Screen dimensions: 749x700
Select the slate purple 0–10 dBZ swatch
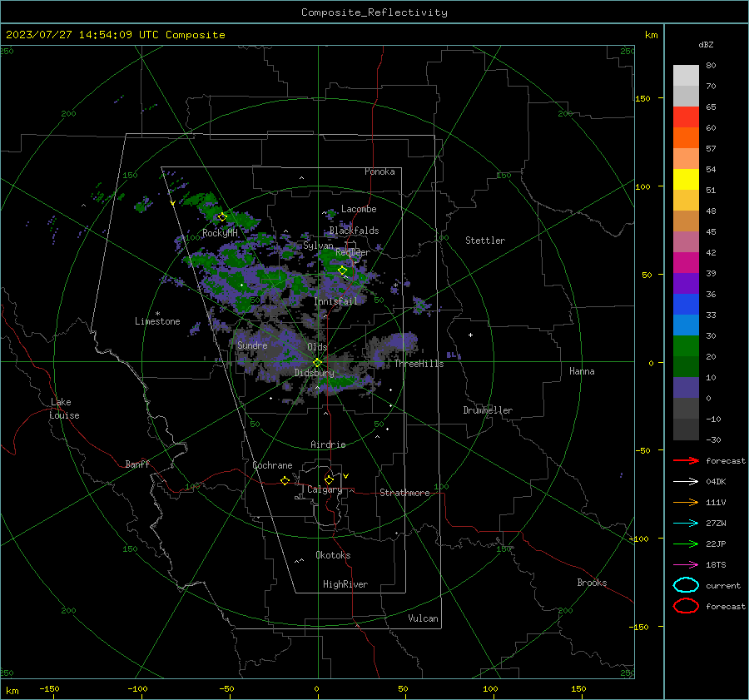coord(686,388)
